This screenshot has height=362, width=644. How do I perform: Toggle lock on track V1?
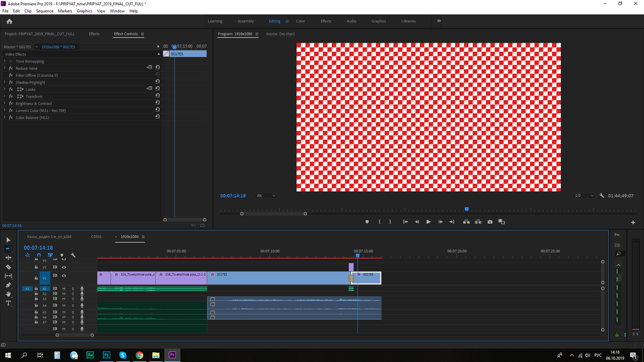point(36,278)
